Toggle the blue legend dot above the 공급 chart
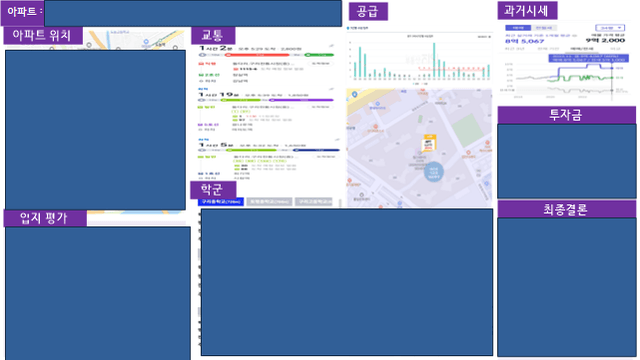 [348, 28]
